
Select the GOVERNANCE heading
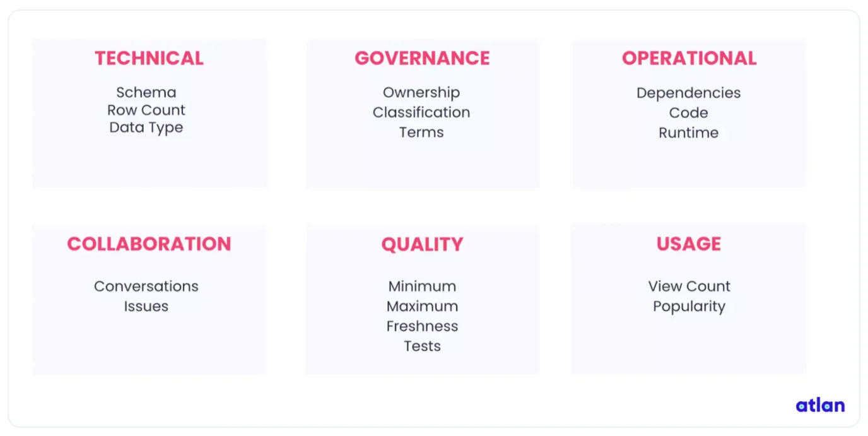point(422,58)
